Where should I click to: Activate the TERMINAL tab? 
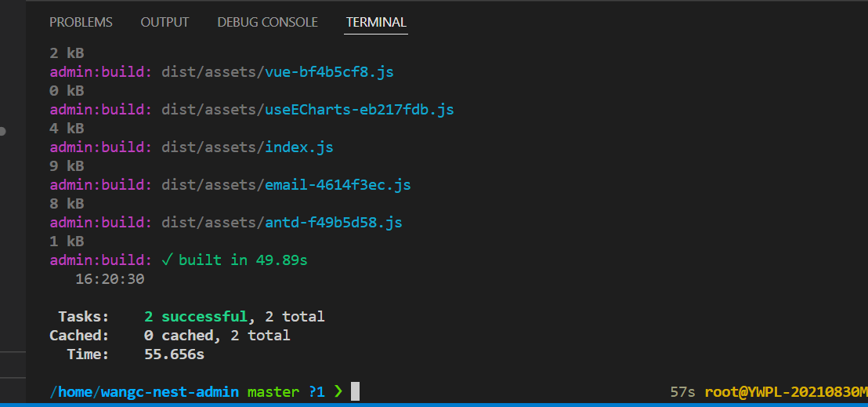376,22
